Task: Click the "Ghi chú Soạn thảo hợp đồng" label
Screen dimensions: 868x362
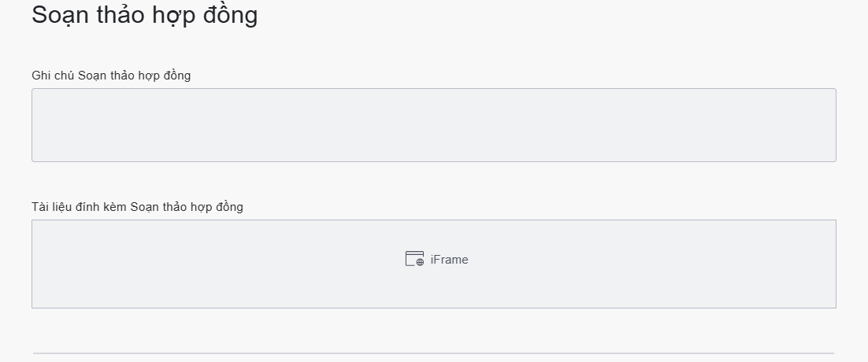Action: tap(111, 76)
